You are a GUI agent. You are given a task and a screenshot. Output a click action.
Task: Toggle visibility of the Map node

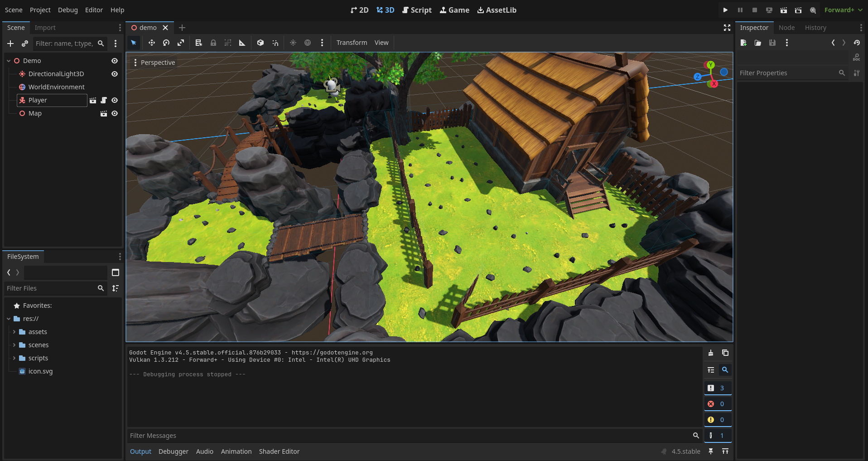point(115,113)
